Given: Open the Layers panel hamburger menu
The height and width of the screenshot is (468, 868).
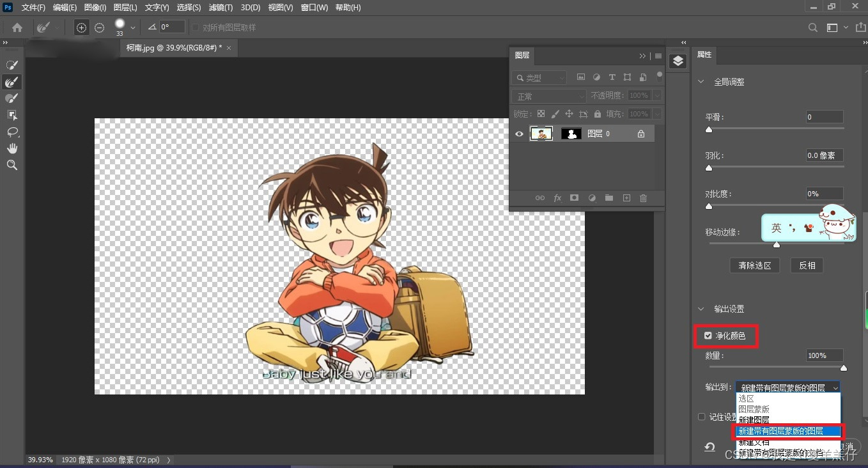Looking at the screenshot, I should (658, 56).
